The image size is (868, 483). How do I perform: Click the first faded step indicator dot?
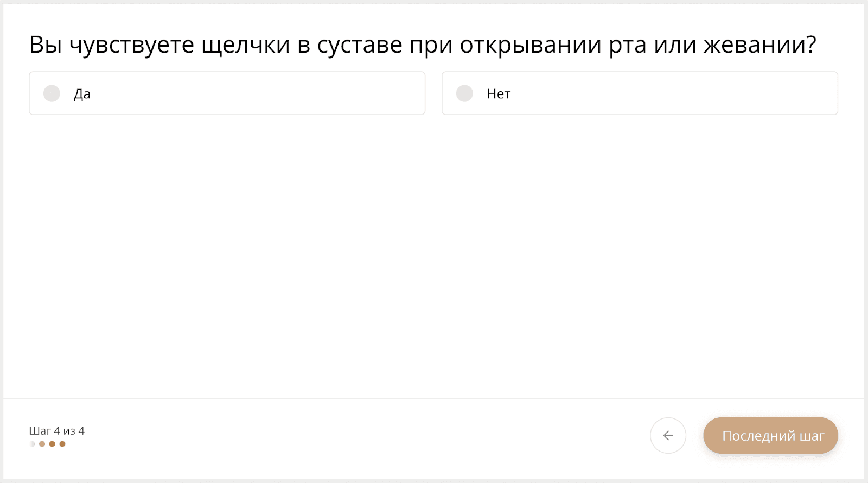coord(33,444)
